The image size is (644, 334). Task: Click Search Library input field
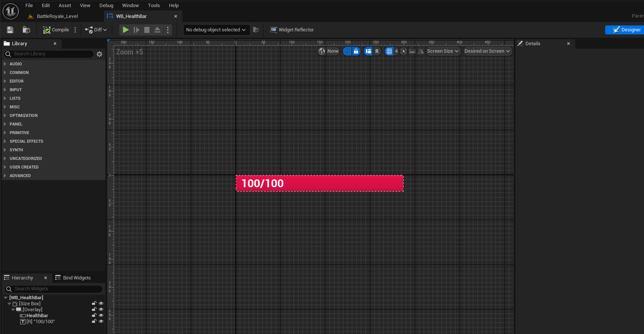tap(49, 54)
